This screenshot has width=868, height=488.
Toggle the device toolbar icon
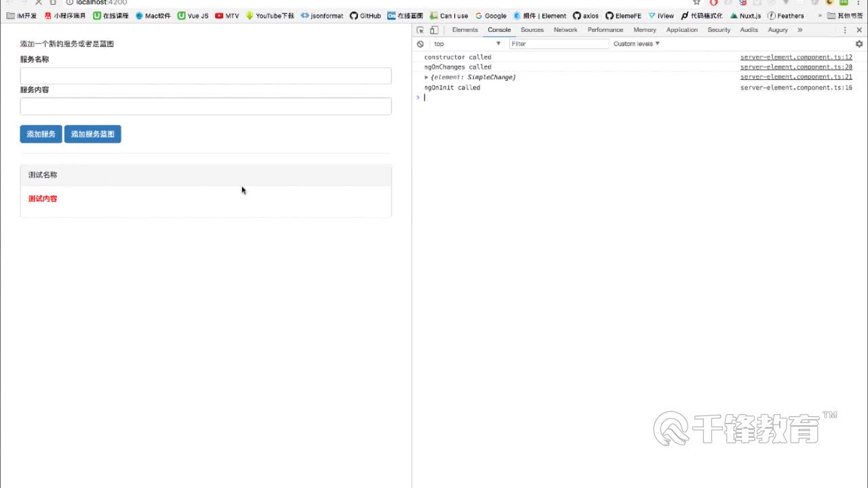[x=434, y=30]
